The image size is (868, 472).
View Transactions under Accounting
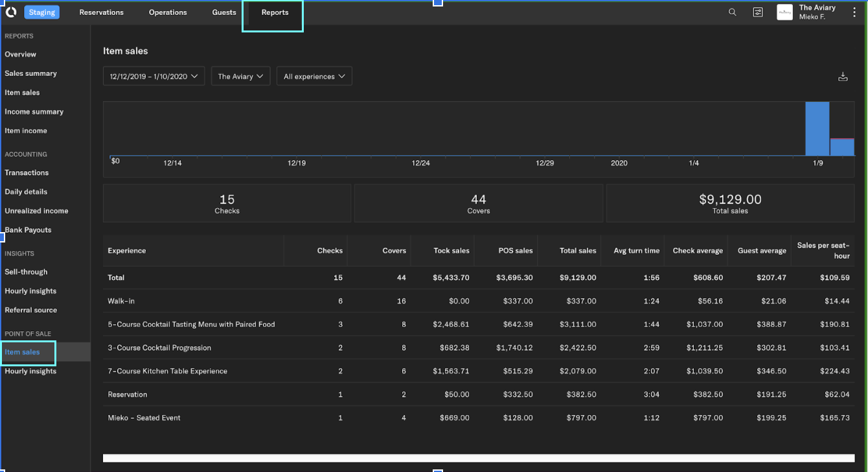pyautogui.click(x=27, y=172)
